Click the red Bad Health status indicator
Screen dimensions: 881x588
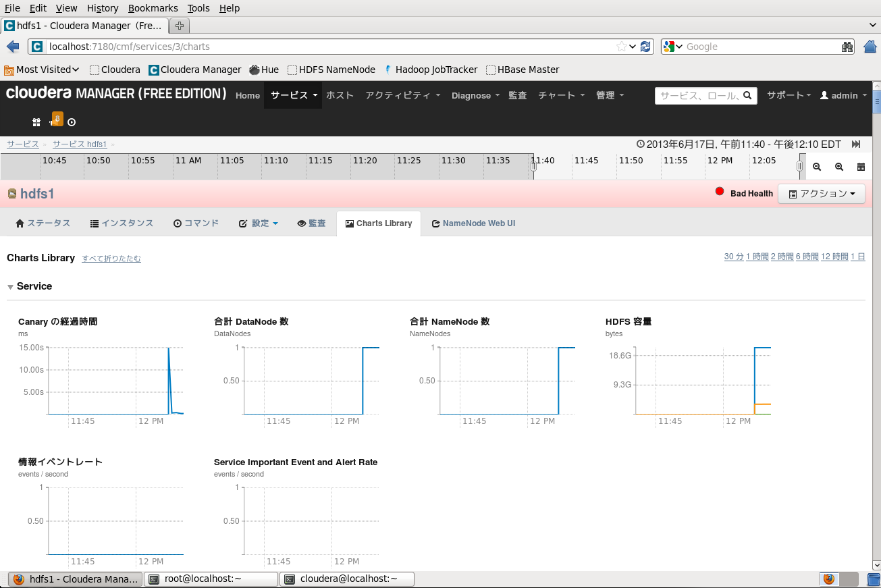tap(720, 192)
